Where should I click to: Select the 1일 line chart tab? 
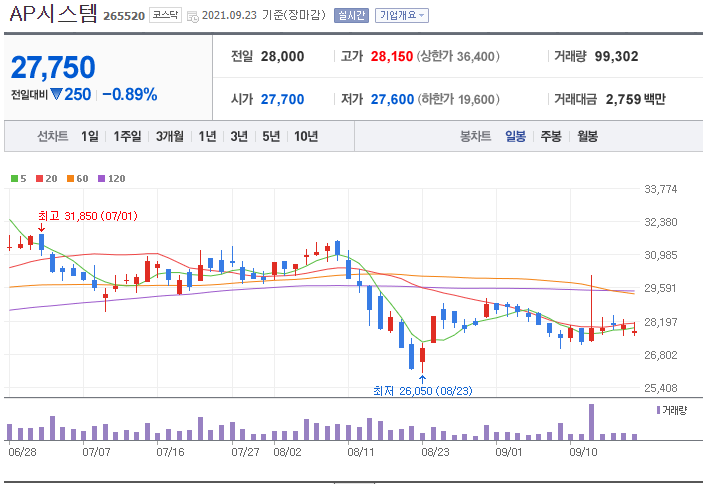90,136
